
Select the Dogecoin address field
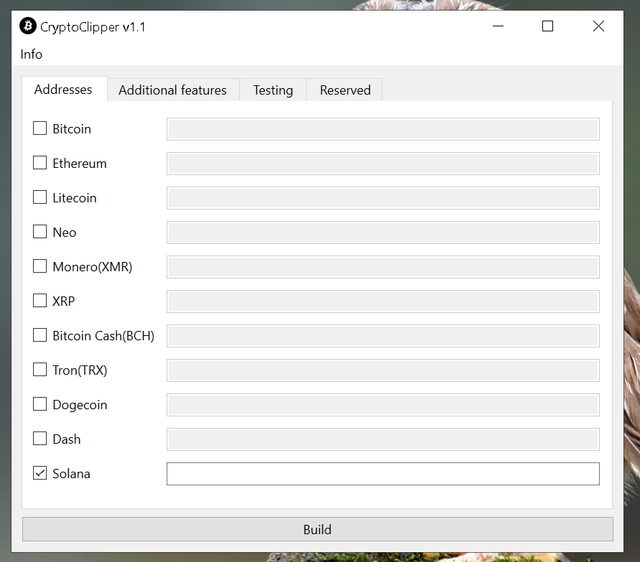(383, 405)
